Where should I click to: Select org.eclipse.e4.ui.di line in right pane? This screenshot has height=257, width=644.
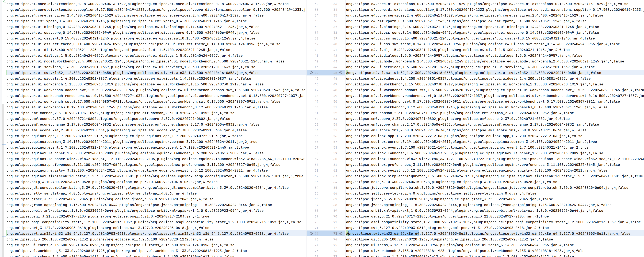[458, 50]
